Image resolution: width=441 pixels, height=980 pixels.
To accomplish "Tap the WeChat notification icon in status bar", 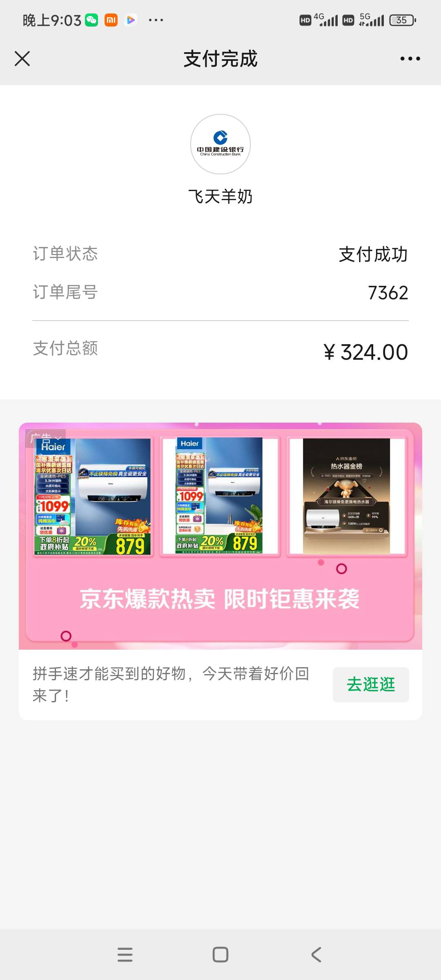I will 91,20.
